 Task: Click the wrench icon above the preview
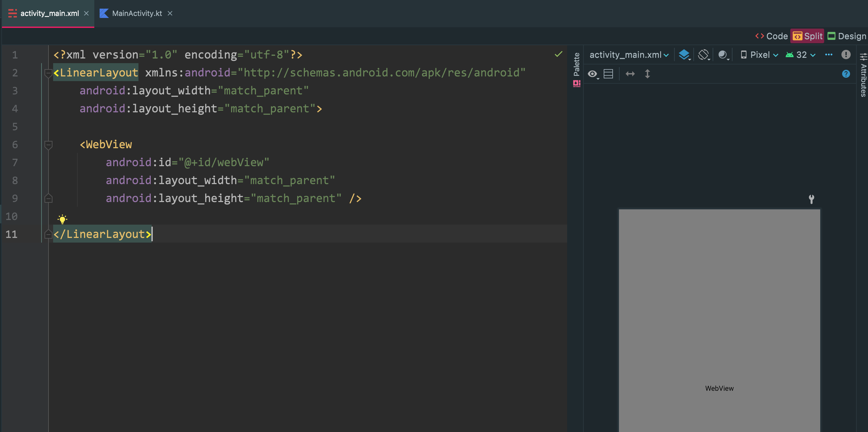[x=812, y=199]
